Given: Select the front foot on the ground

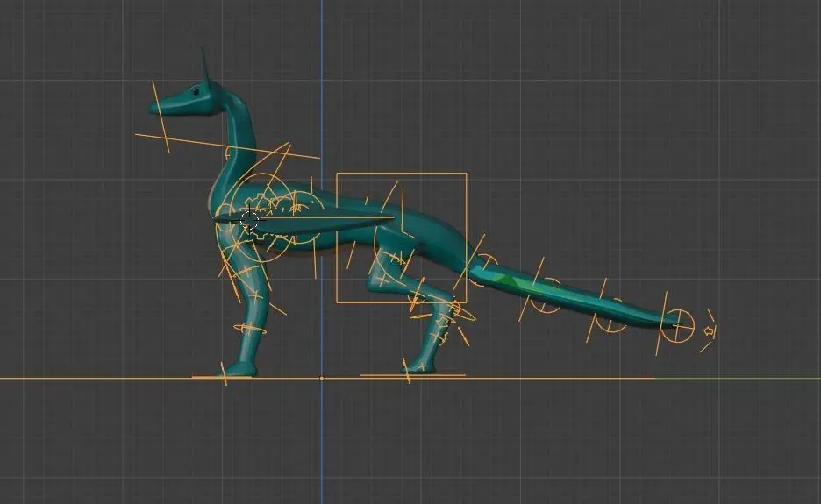Looking at the screenshot, I should pyautogui.click(x=239, y=371).
